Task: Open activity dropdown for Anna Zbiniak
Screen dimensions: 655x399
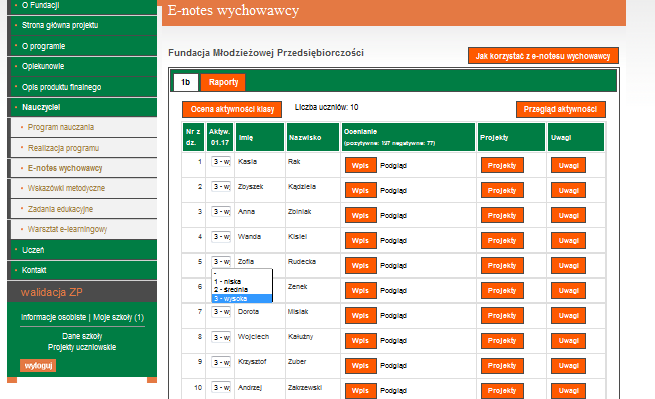Action: [x=221, y=212]
